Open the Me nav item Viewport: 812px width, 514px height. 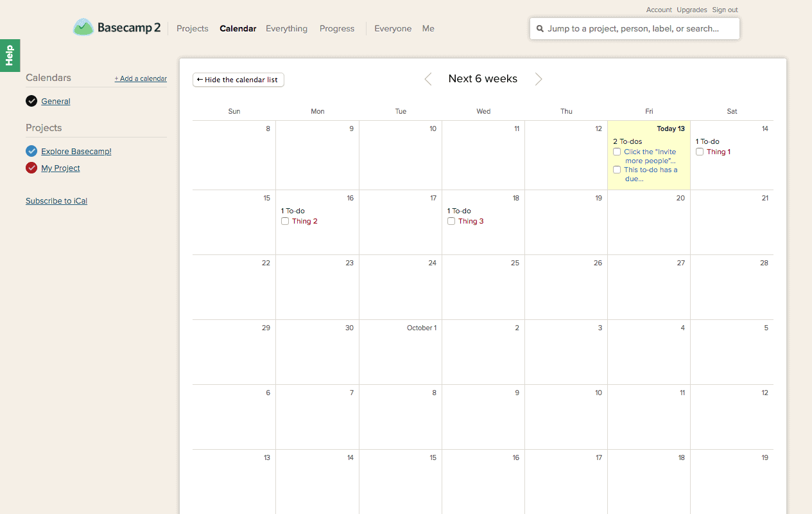tap(428, 28)
